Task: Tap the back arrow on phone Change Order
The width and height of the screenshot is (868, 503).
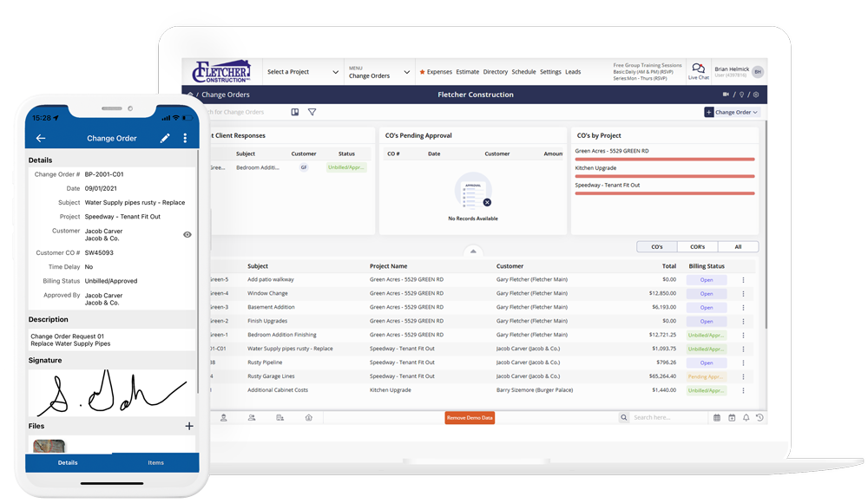Action: [41, 139]
